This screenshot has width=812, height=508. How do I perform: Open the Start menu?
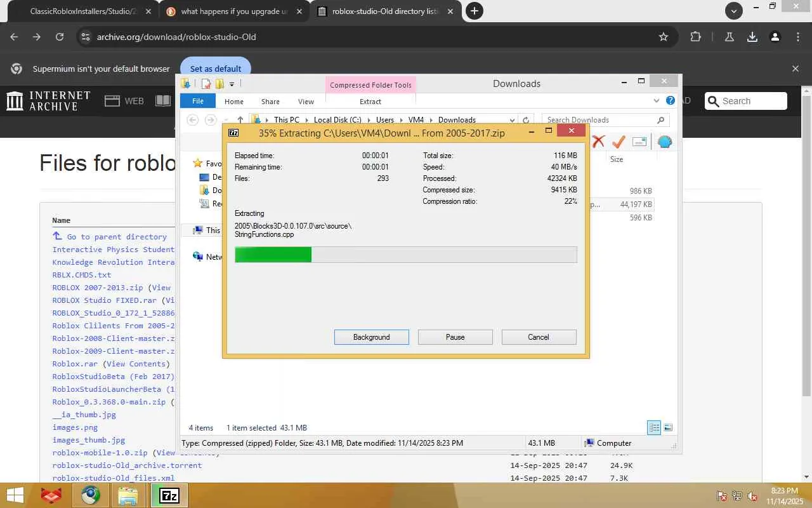click(15, 495)
